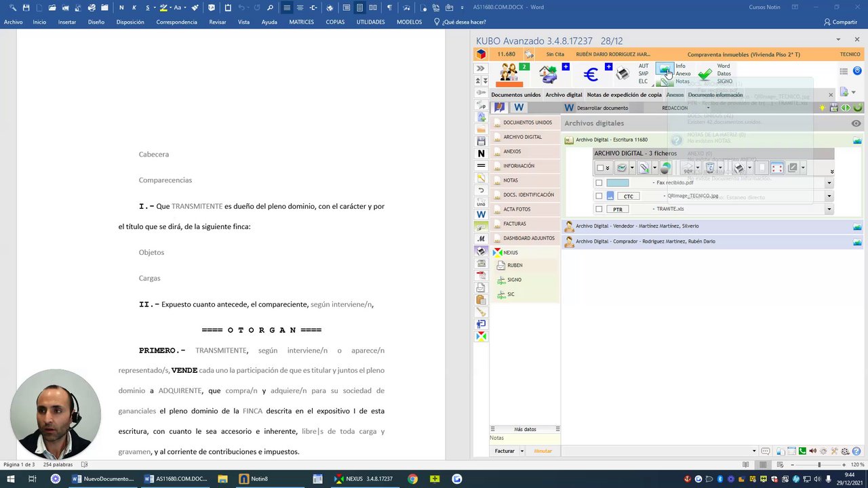The height and width of the screenshot is (488, 868).
Task: Click the Save icon in Word's quick access toolbar
Action: (x=26, y=7)
